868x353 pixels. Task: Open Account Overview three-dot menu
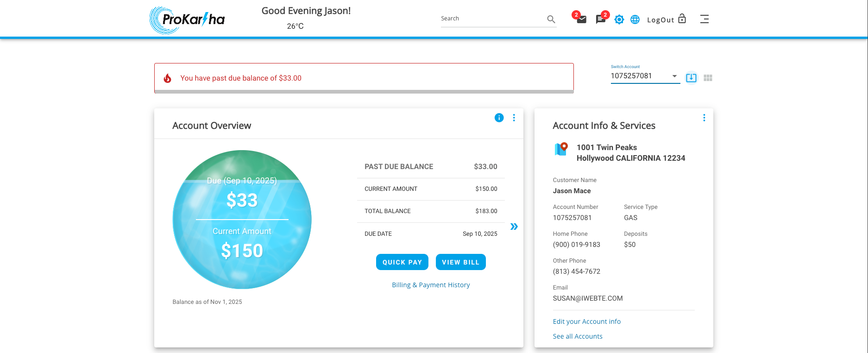point(514,118)
